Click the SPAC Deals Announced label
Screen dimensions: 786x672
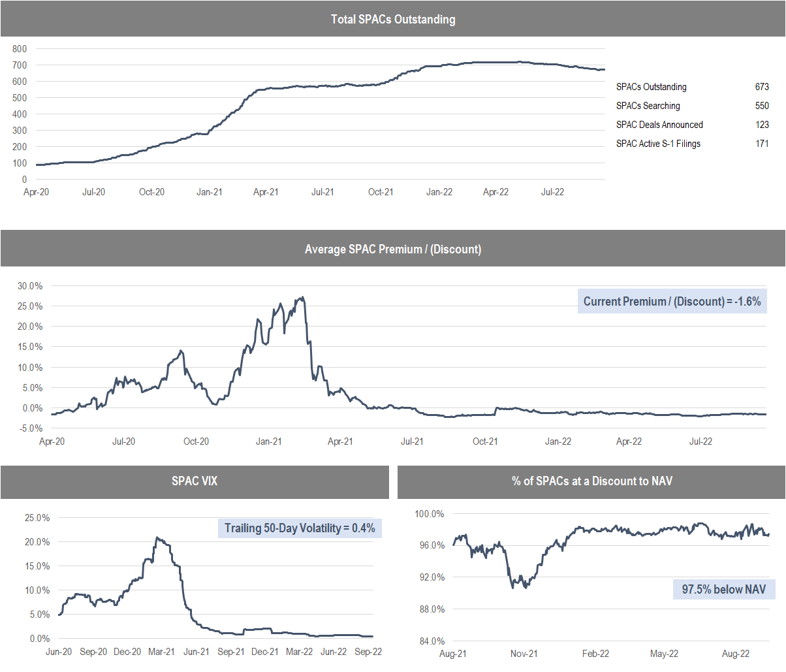659,125
